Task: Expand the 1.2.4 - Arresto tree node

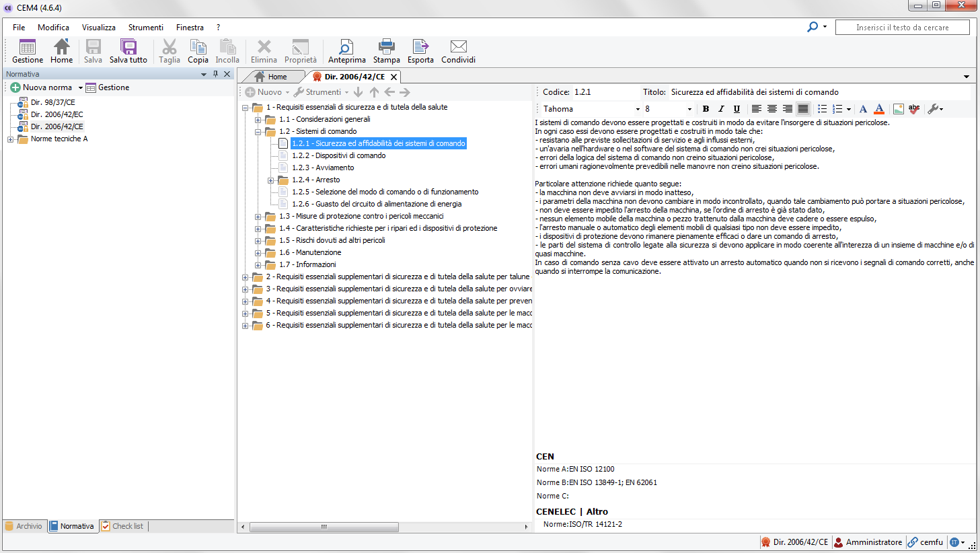Action: point(270,180)
